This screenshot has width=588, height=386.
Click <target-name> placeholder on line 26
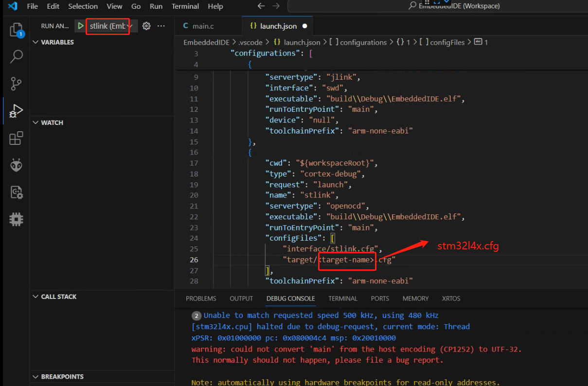pyautogui.click(x=347, y=260)
